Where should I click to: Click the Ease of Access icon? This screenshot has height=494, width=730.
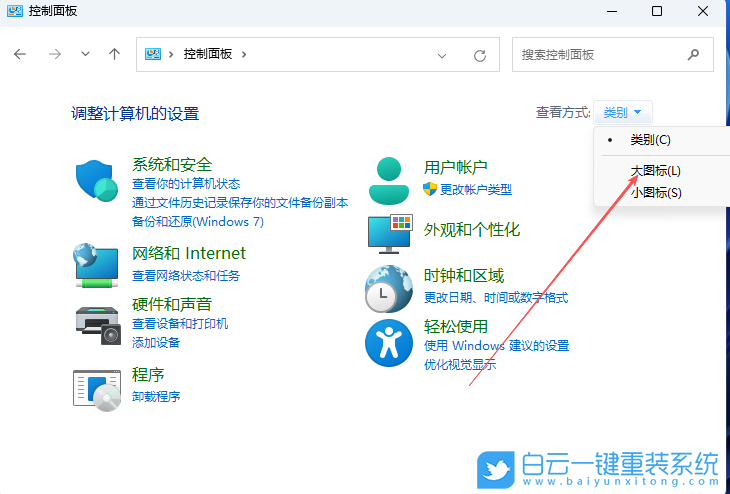click(389, 343)
